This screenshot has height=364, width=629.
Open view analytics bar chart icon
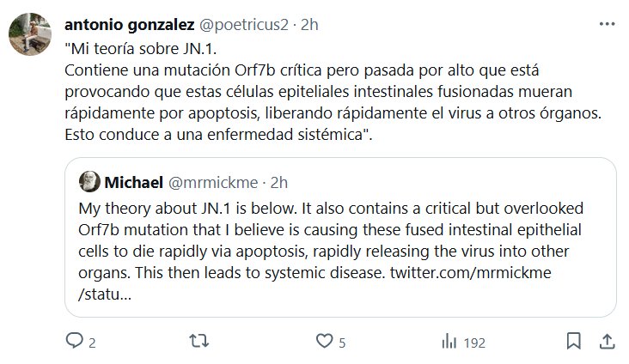click(448, 342)
